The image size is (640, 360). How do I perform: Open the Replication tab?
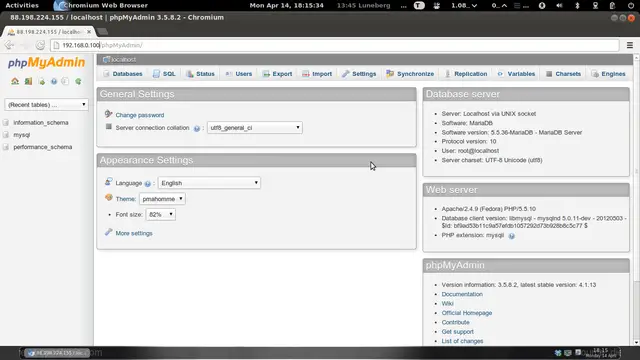click(x=466, y=74)
